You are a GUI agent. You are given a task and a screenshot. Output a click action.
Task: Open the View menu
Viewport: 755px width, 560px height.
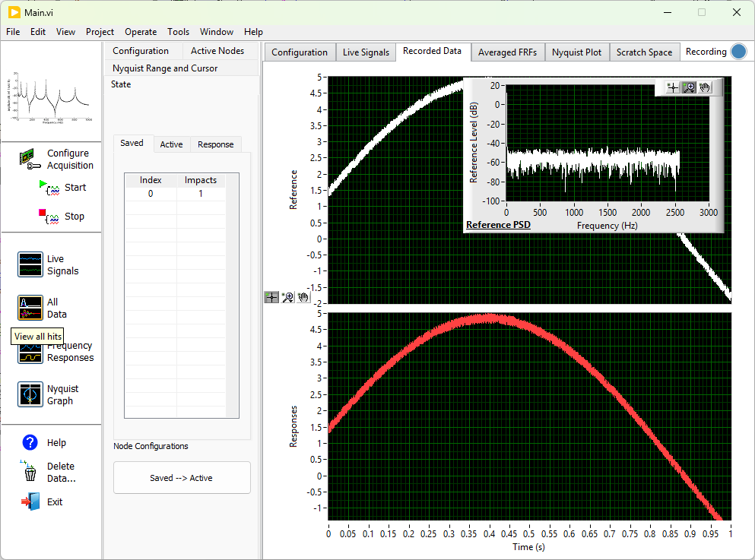point(65,32)
